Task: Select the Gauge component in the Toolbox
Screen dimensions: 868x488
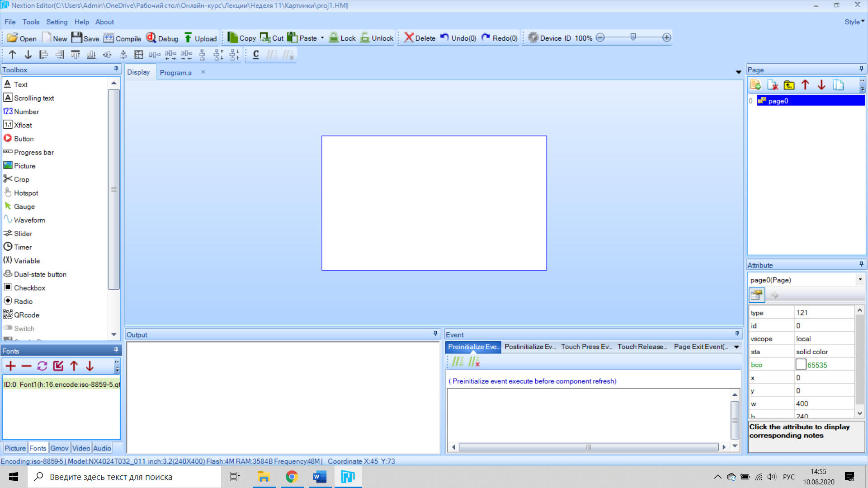Action: coord(24,206)
